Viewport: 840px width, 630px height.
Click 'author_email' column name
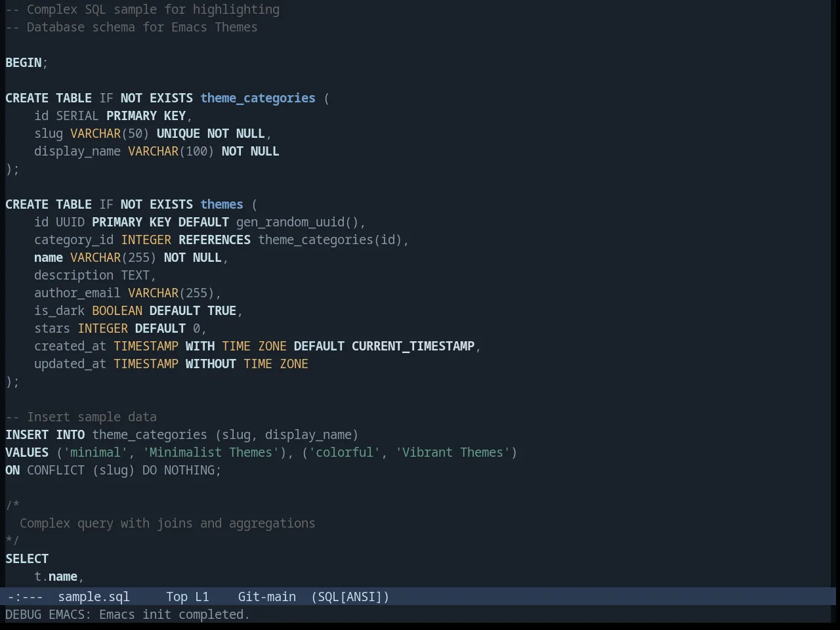[77, 293]
